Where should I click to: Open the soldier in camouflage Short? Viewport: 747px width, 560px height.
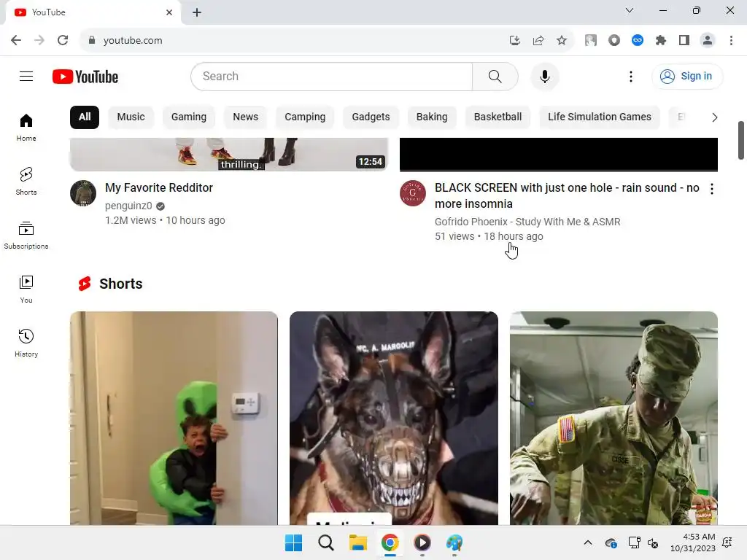[x=614, y=418]
